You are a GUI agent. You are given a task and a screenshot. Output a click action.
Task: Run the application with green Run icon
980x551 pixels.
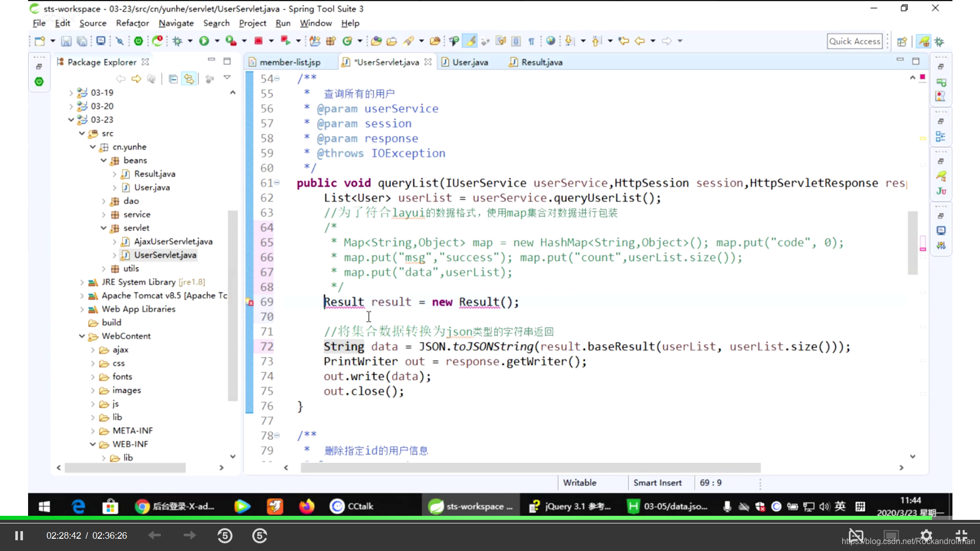pos(204,41)
